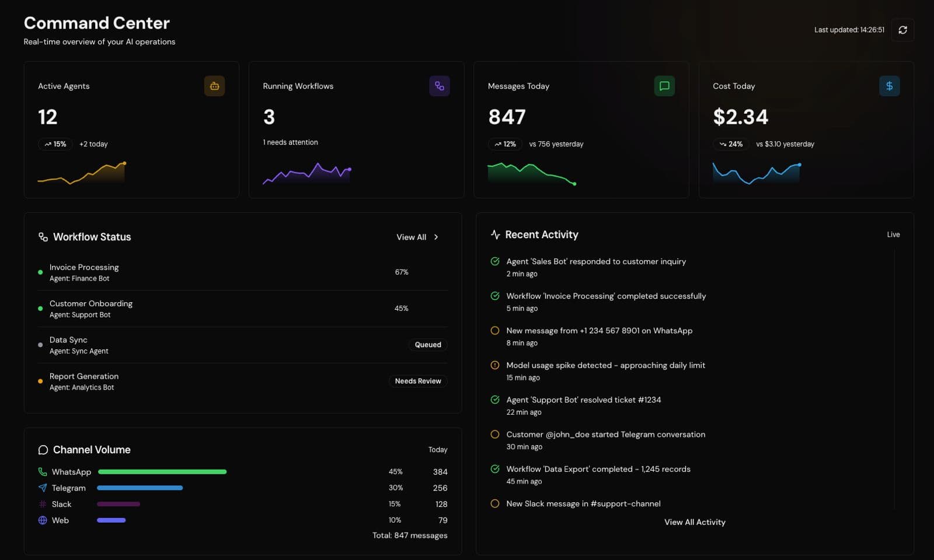Click the Cost Today dollar icon
Screen dimensions: 934x560
889,86
